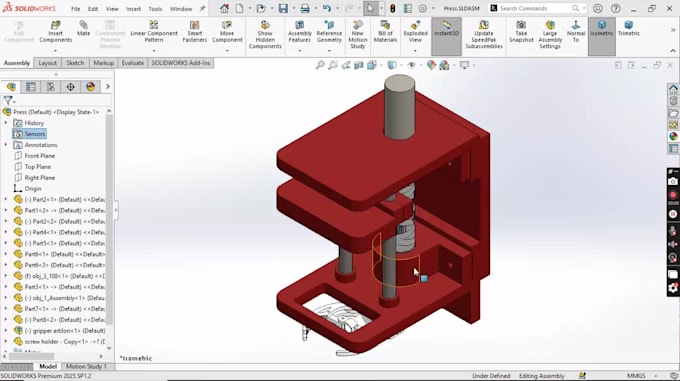Open the File menu
The width and height of the screenshot is (680, 381).
coord(75,9)
